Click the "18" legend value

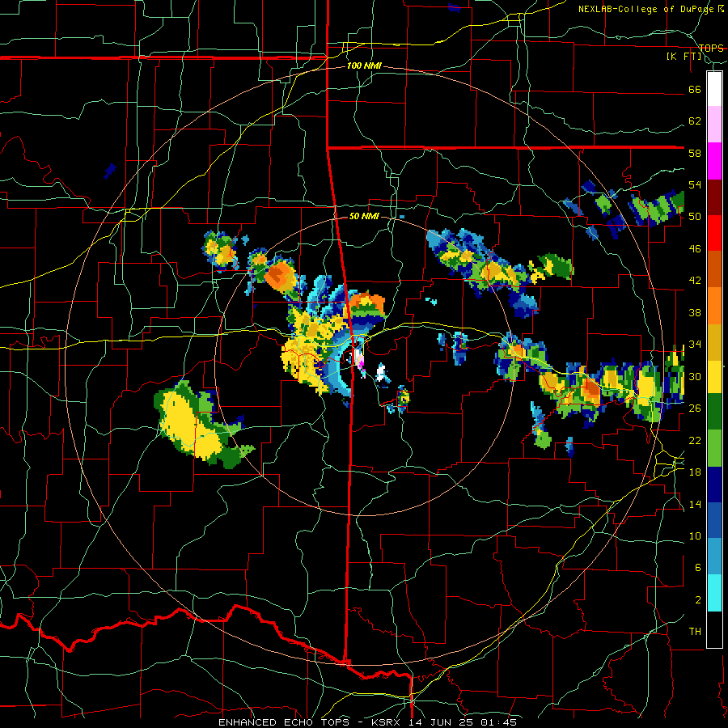pos(695,472)
